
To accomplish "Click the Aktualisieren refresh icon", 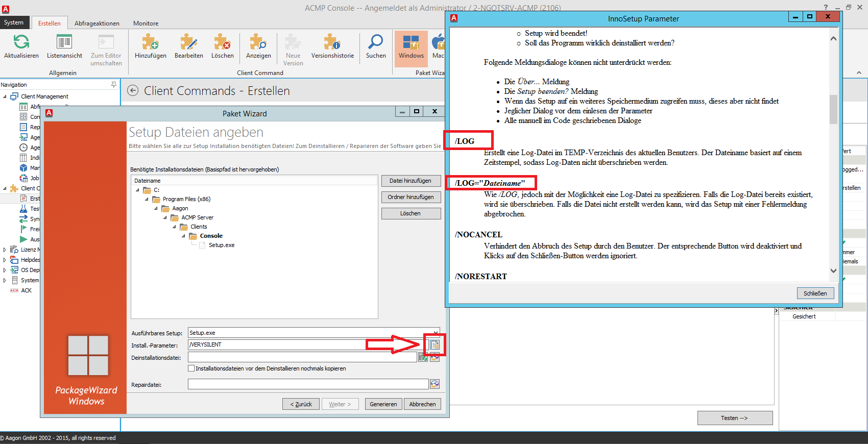I will pyautogui.click(x=21, y=41).
